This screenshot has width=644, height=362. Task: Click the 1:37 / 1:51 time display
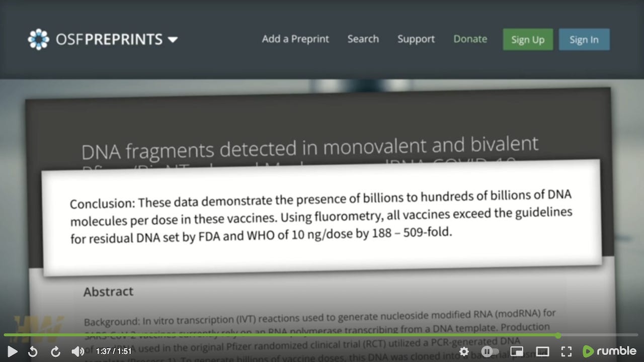pyautogui.click(x=113, y=351)
